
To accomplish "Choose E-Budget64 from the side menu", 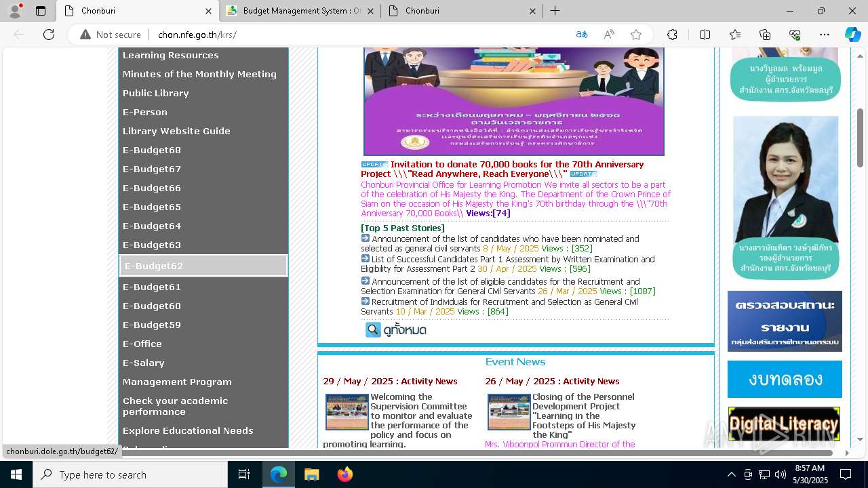I will pos(152,226).
